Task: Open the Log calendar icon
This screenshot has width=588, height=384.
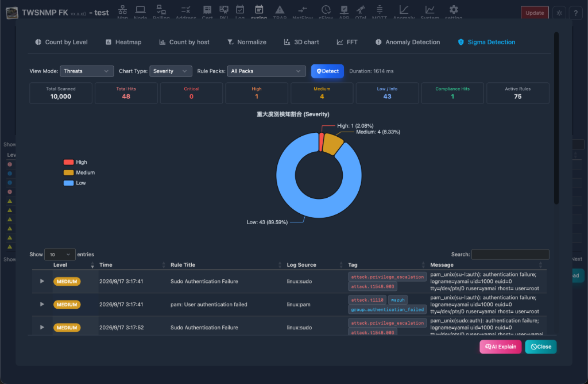Action: point(240,11)
